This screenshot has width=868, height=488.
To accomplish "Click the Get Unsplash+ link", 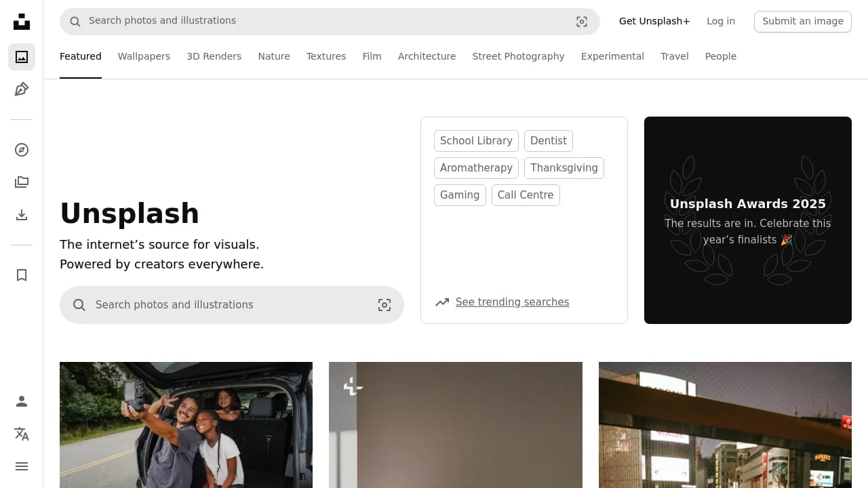I will [x=654, y=21].
